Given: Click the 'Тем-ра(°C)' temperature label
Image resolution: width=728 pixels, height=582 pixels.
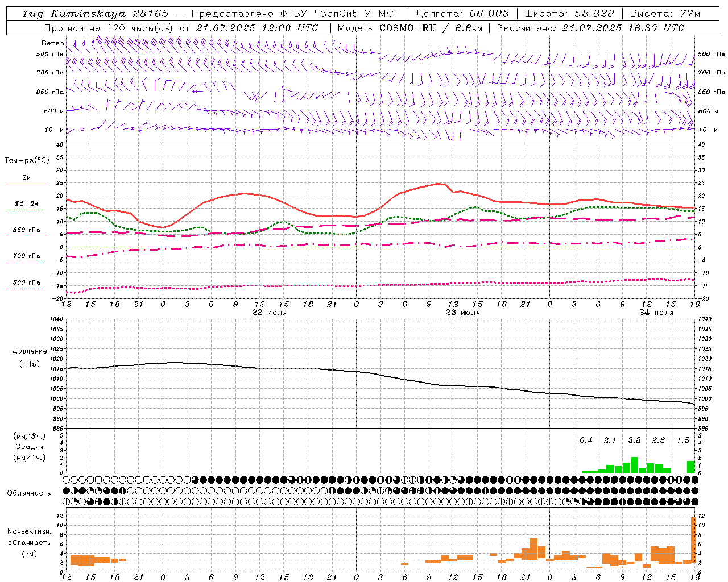Looking at the screenshot, I should point(27,161).
